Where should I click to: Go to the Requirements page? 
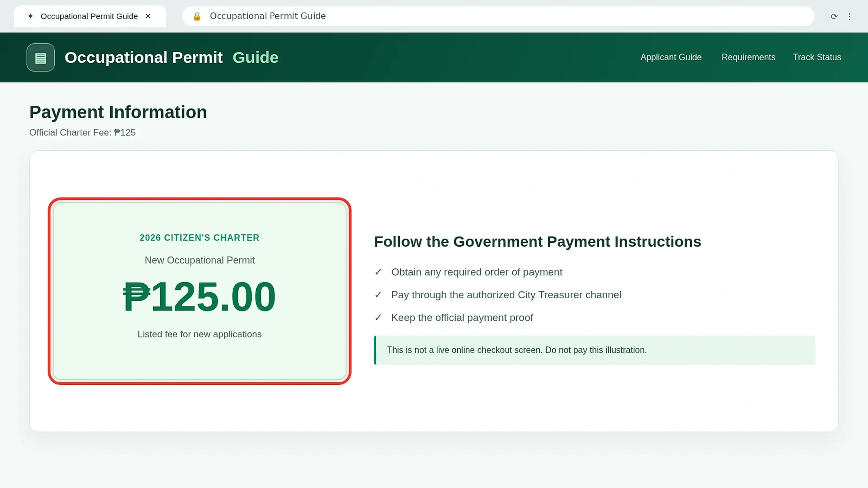[748, 57]
